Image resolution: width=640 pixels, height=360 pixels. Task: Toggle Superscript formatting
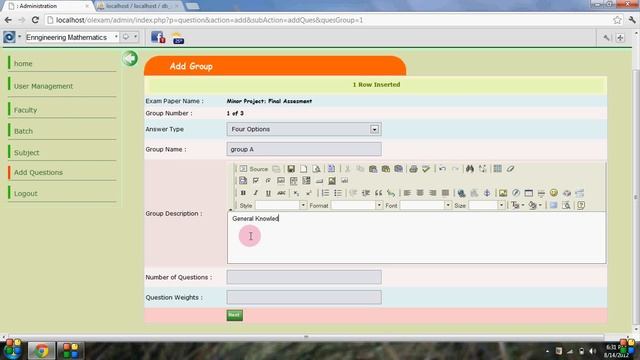click(309, 193)
